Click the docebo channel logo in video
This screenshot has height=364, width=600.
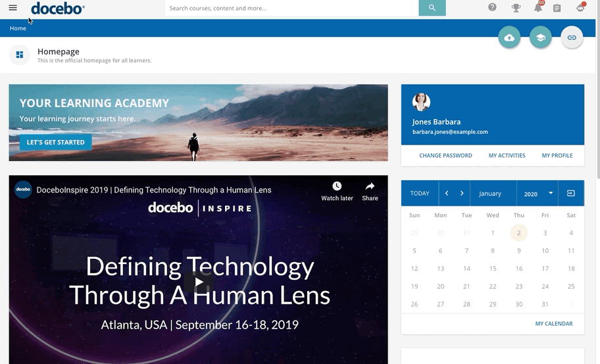pyautogui.click(x=23, y=190)
